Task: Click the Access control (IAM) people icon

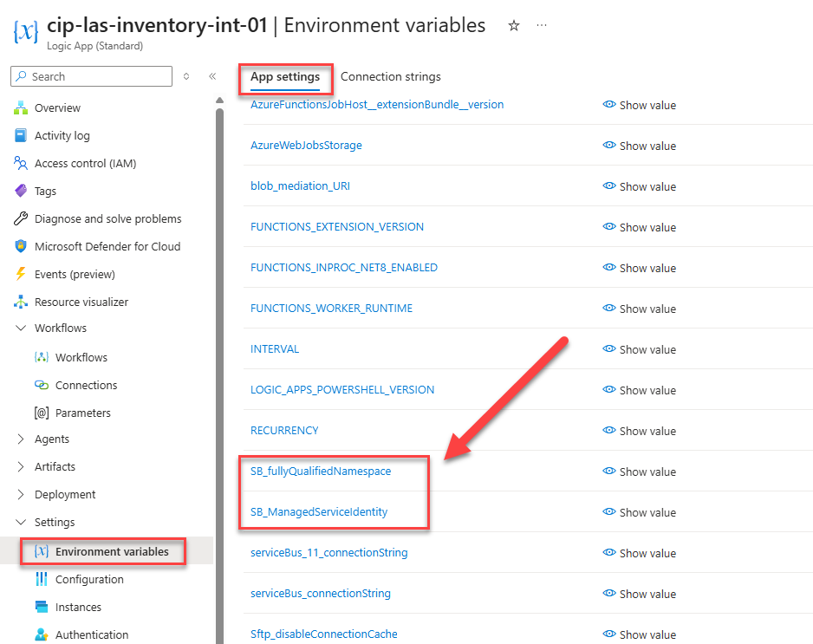Action: pos(21,163)
